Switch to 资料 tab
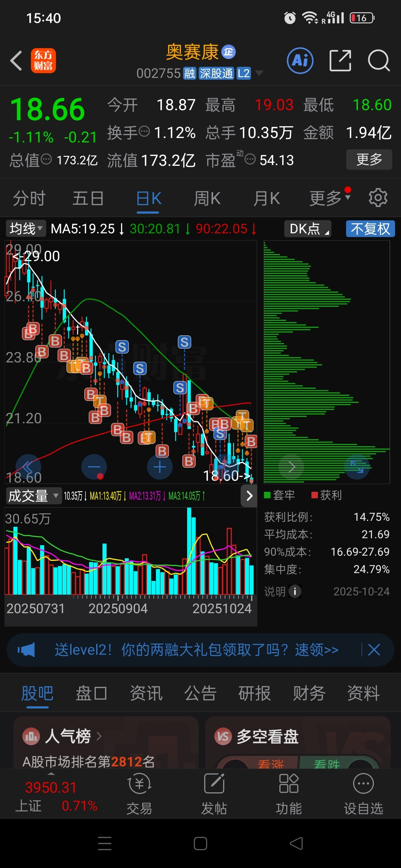Viewport: 401px width, 868px height. point(363,693)
